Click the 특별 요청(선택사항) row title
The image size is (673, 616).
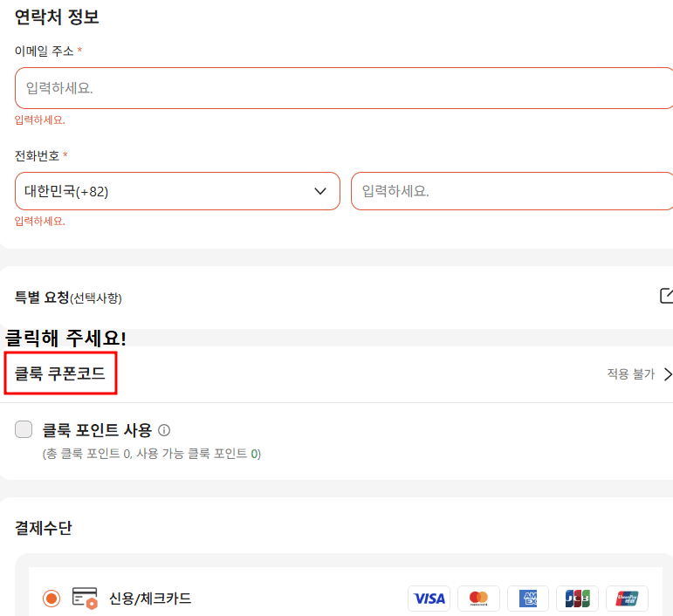(x=68, y=297)
